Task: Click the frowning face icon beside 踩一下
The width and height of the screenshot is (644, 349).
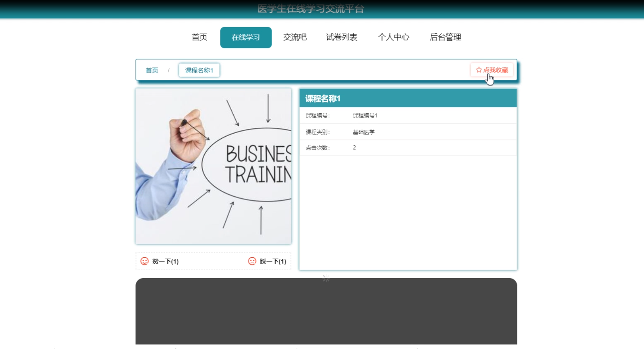Action: coord(252,262)
